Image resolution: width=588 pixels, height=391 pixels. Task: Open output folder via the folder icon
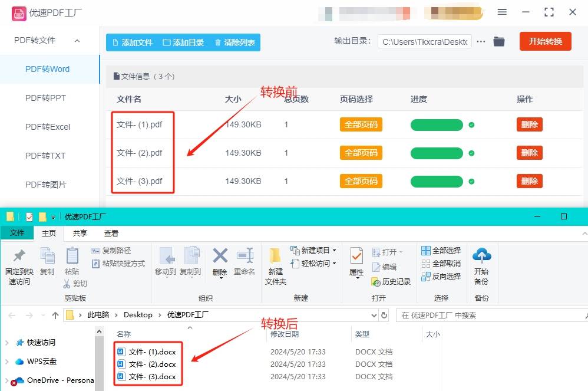tap(500, 41)
